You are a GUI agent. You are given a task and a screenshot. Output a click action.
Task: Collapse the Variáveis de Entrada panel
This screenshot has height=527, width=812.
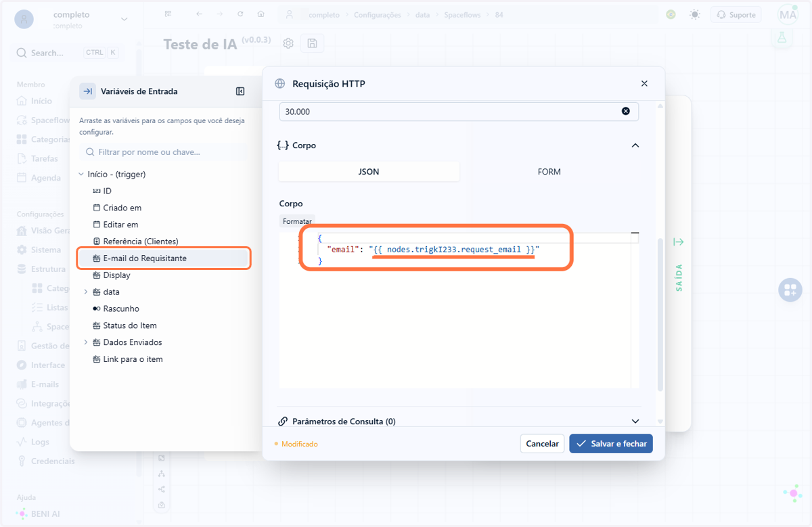pyautogui.click(x=240, y=91)
